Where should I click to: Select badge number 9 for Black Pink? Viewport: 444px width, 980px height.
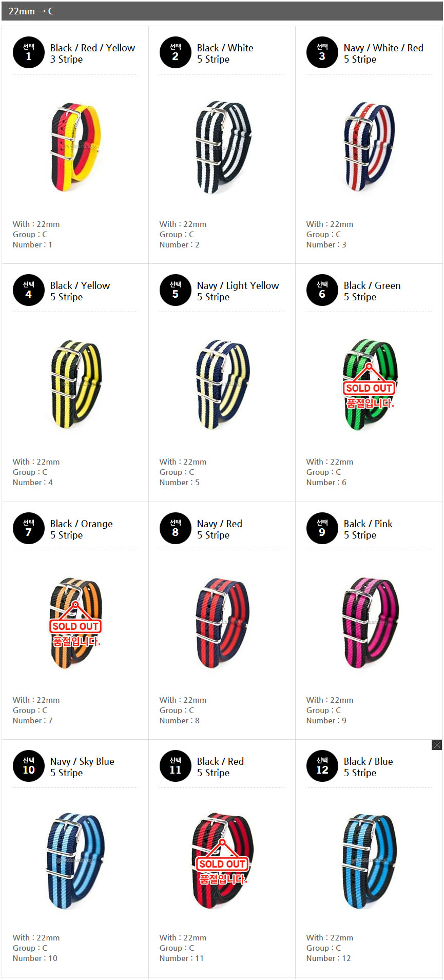tap(322, 528)
